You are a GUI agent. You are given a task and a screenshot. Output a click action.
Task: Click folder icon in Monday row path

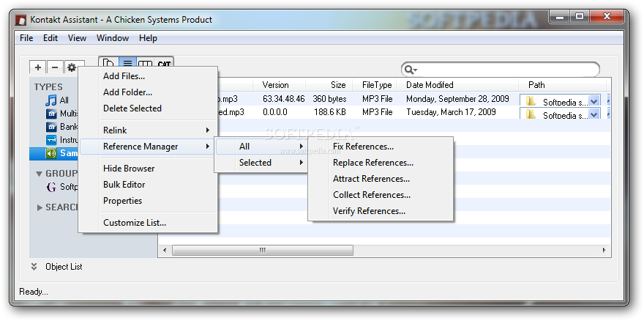pos(531,101)
